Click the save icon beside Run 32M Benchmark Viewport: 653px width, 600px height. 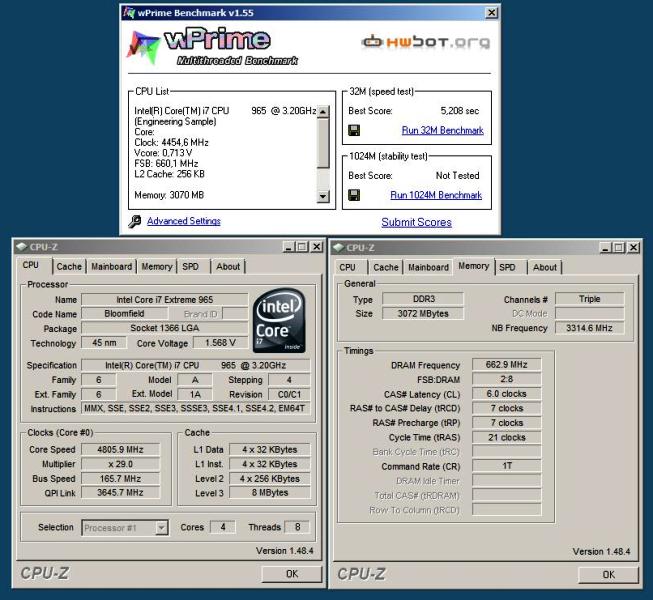click(354, 130)
